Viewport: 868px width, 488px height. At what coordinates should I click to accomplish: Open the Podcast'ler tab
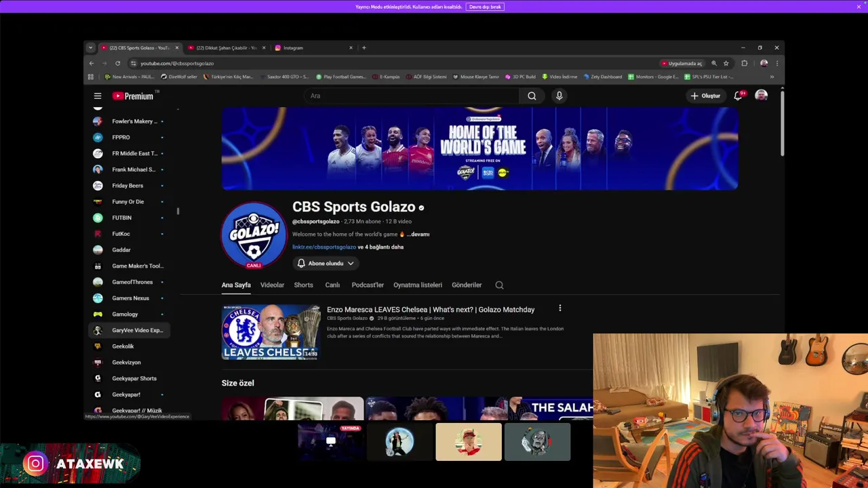(368, 285)
